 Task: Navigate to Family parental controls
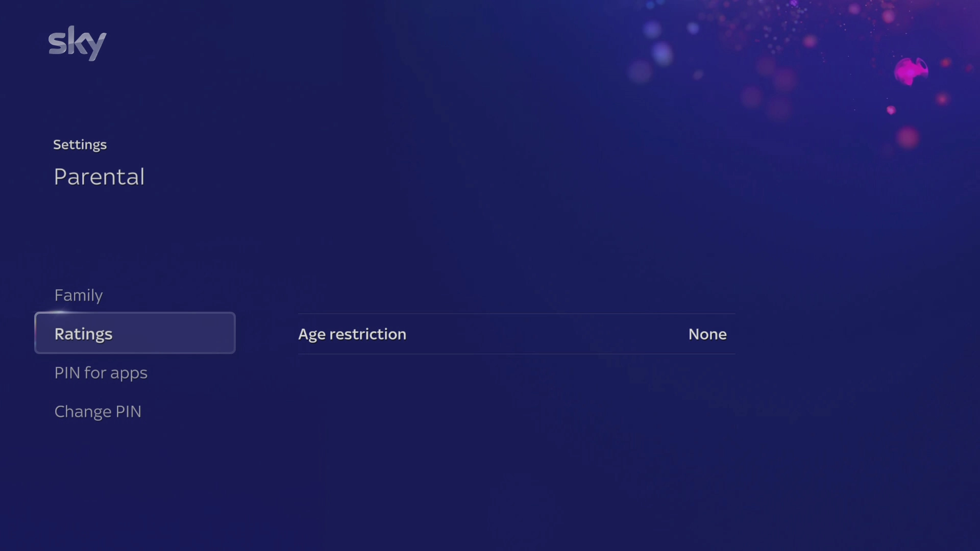coord(78,295)
